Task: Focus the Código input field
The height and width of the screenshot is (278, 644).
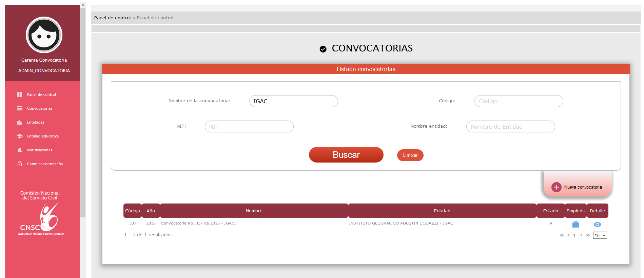Action: pos(519,101)
